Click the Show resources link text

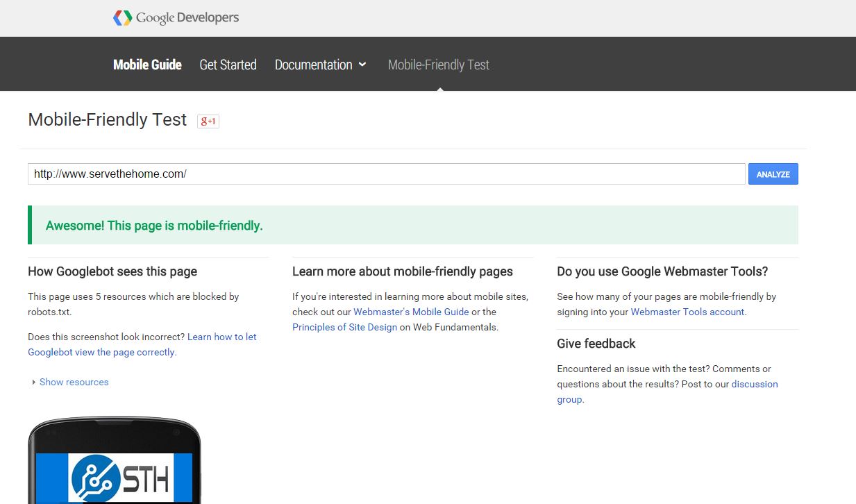(x=74, y=382)
